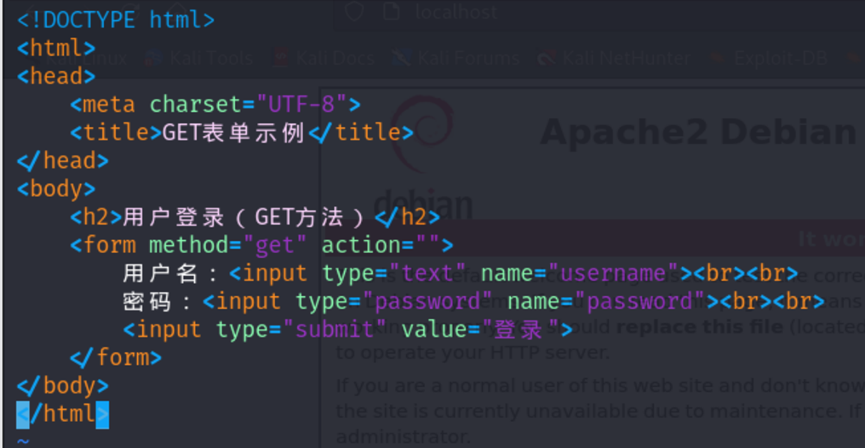Click the Exploit-DB bookmark icon

(x=718, y=58)
